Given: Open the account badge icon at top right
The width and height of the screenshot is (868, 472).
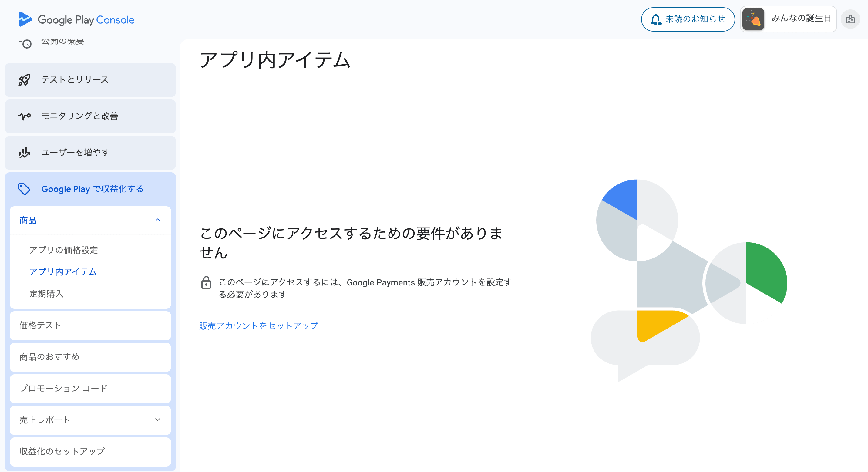Looking at the screenshot, I should tap(850, 19).
